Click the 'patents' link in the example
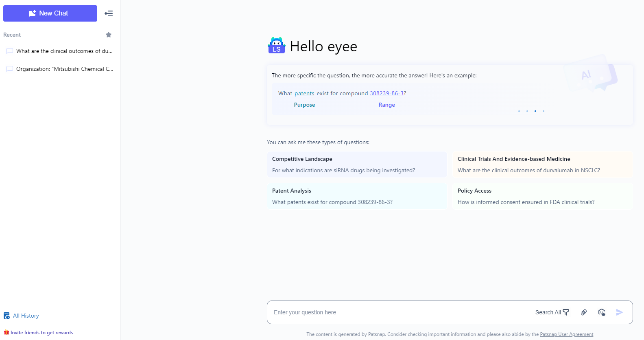Image resolution: width=644 pixels, height=340 pixels. [304, 93]
